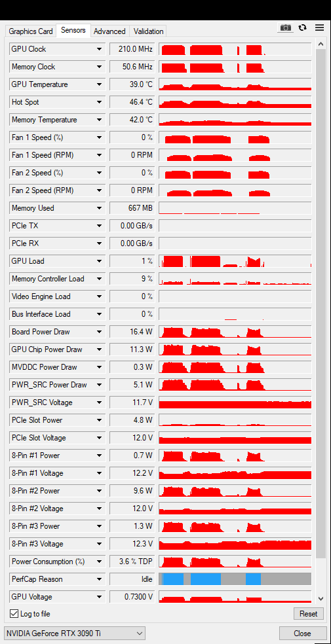Image resolution: width=331 pixels, height=644 pixels.
Task: Click the 16.4 W Board Power Draw value
Action: coord(132,332)
